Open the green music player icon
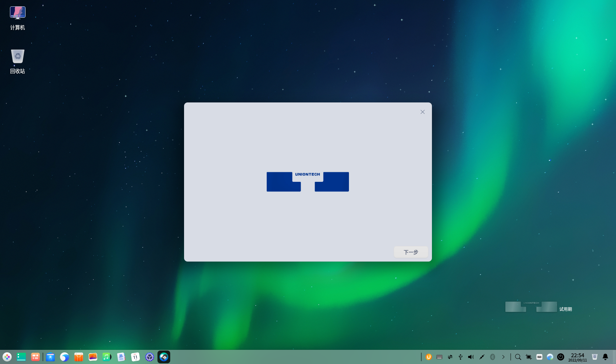This screenshot has height=364, width=616. pos(107,357)
